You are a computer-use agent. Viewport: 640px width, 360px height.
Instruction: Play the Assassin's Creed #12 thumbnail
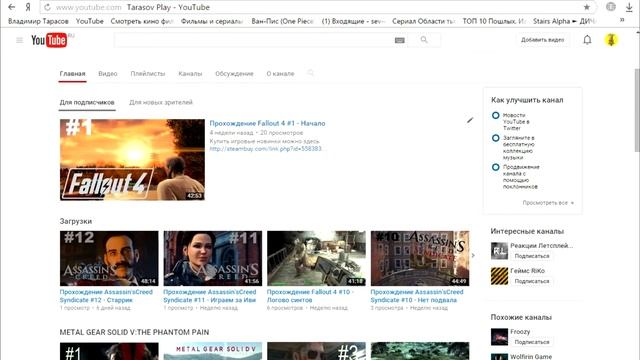109,258
